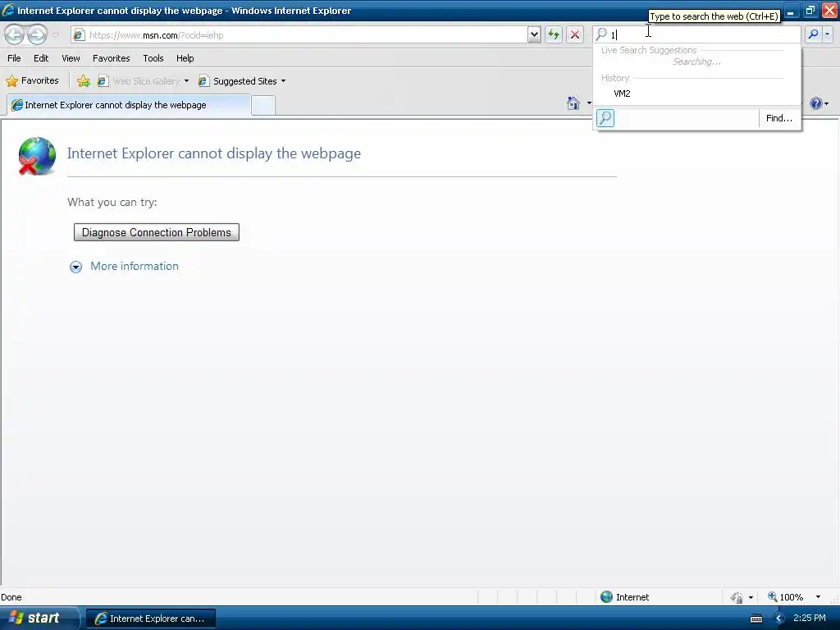The height and width of the screenshot is (630, 840).
Task: Click Diagnose Connection Problems button
Action: (157, 232)
